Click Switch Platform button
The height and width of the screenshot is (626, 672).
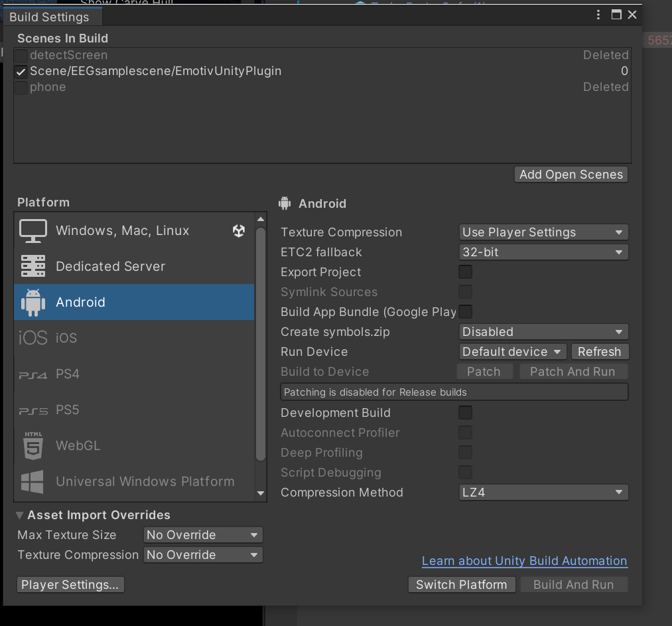click(x=462, y=585)
